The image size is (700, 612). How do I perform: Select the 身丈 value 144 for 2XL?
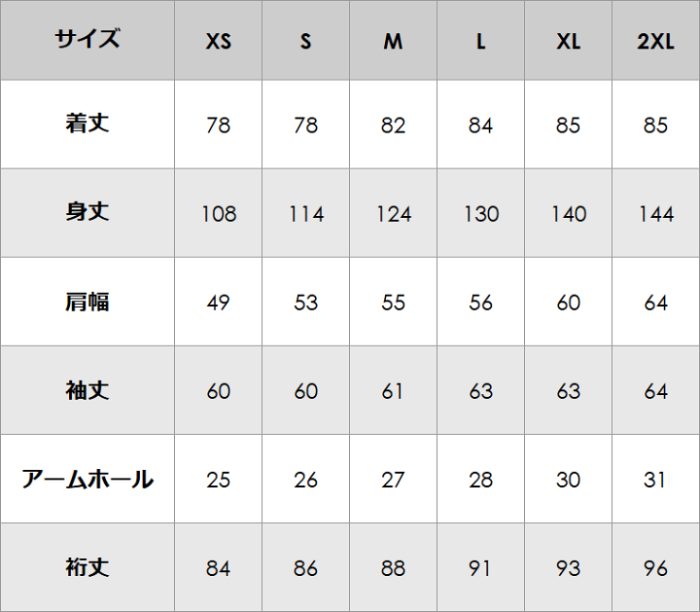pos(655,214)
